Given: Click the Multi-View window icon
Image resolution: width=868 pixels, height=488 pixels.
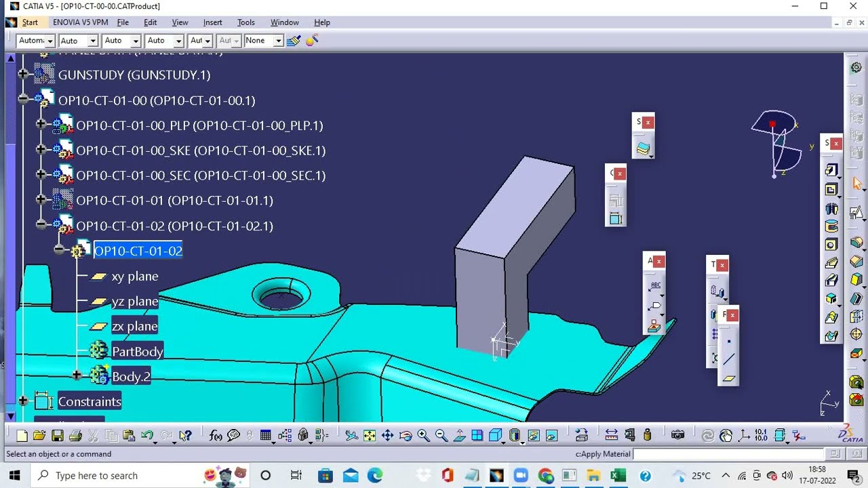Looking at the screenshot, I should pos(477,436).
